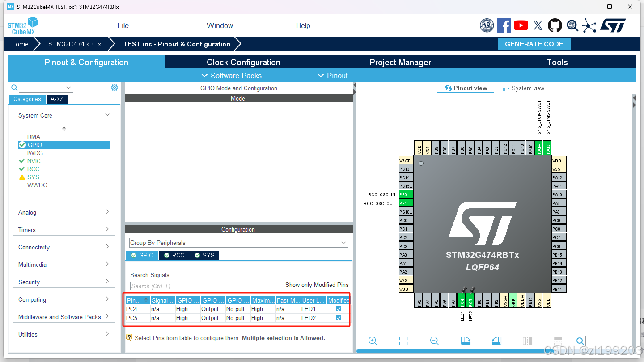Switch to Clock Configuration tab
This screenshot has height=362, width=644.
244,62
